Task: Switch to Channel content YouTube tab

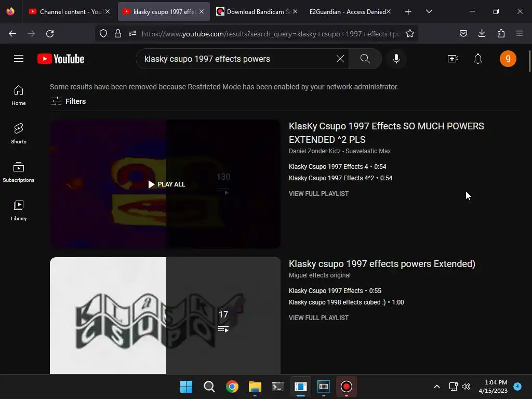Action: click(x=66, y=11)
